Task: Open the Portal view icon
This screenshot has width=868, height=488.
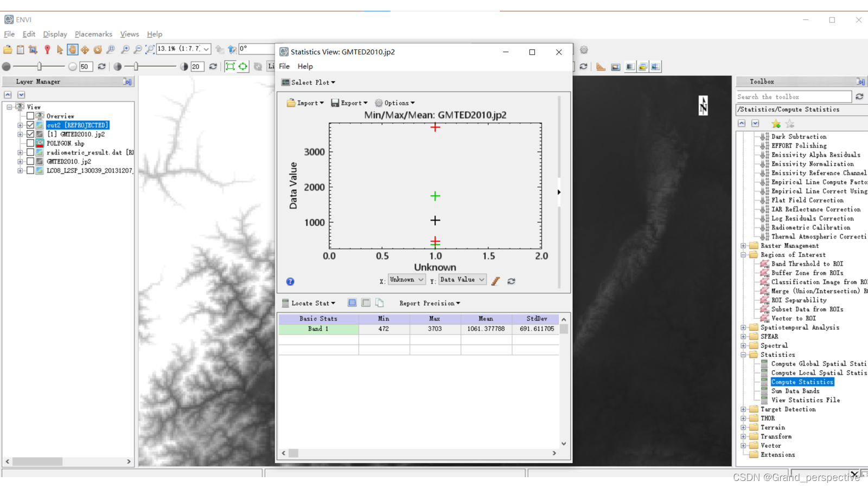Action: coord(616,67)
